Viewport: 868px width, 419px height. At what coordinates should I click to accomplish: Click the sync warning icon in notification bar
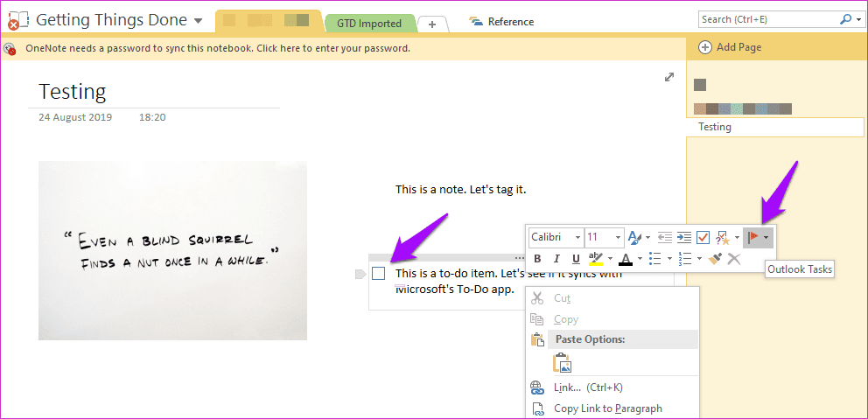[10, 49]
